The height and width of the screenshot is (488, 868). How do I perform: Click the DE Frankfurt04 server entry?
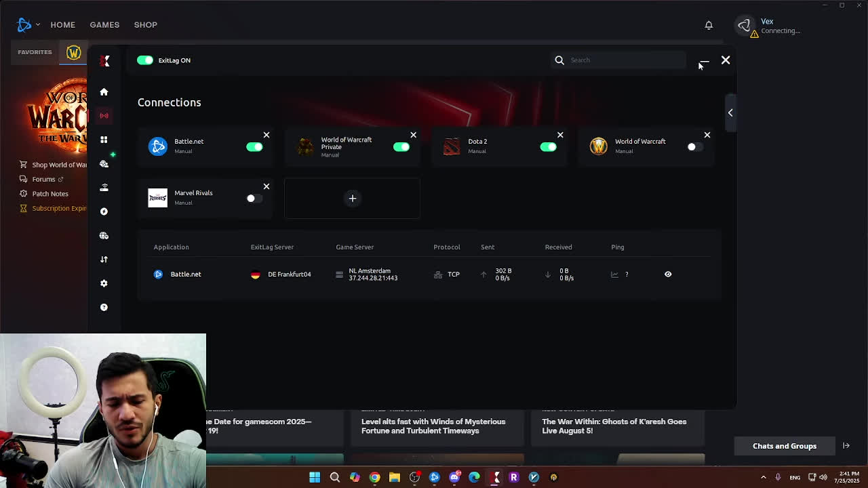[x=281, y=274]
